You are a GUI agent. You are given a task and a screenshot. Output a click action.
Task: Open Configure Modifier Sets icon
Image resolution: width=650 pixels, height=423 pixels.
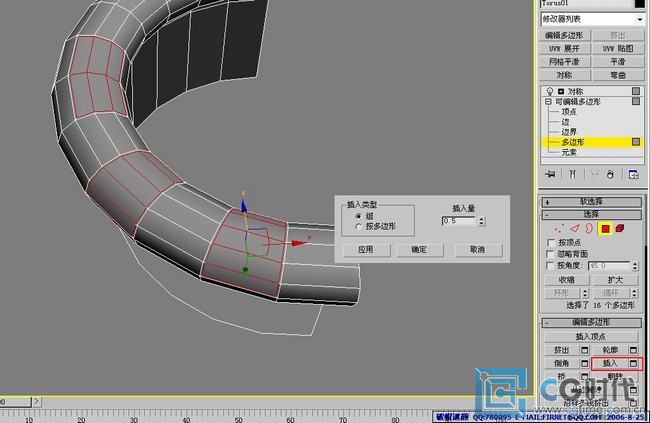click(633, 174)
